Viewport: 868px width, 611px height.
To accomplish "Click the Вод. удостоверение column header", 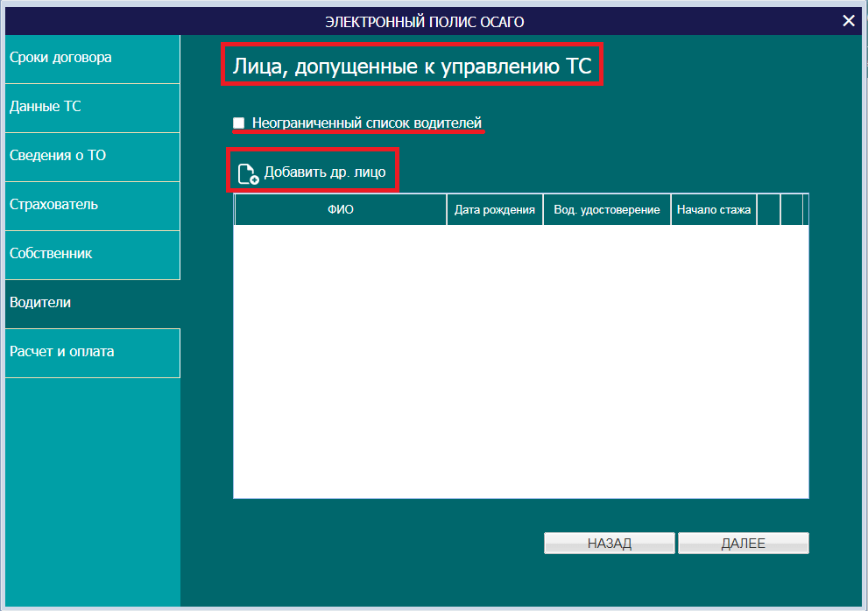I will click(607, 210).
